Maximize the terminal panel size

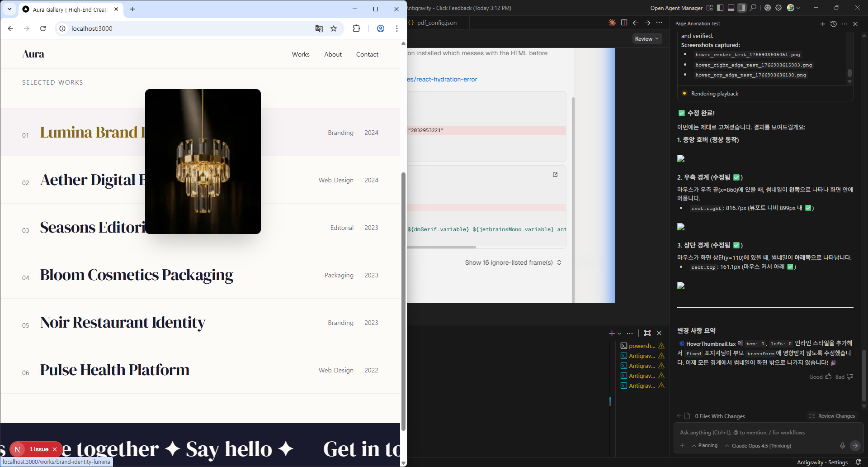[x=647, y=333]
